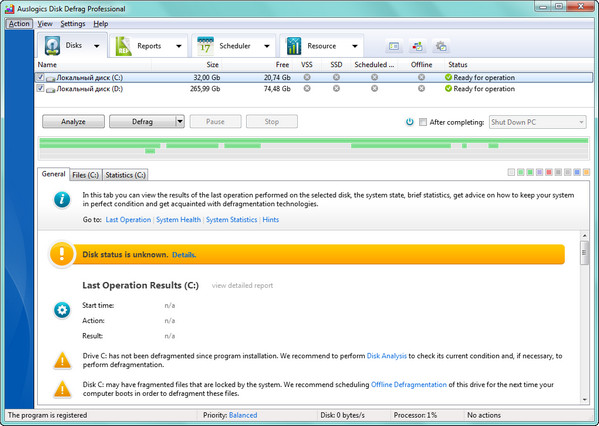The width and height of the screenshot is (599, 426).
Task: Click the Scheduler calendar icon
Action: pyautogui.click(x=206, y=46)
